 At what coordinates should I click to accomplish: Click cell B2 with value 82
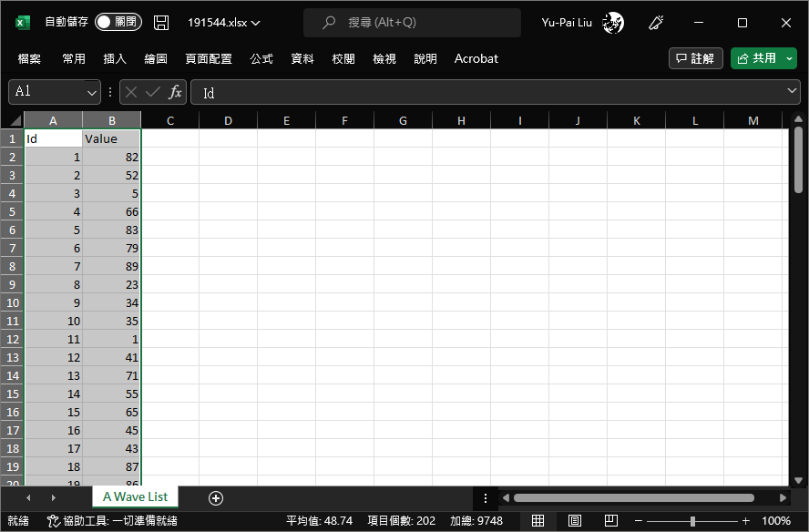(111, 157)
